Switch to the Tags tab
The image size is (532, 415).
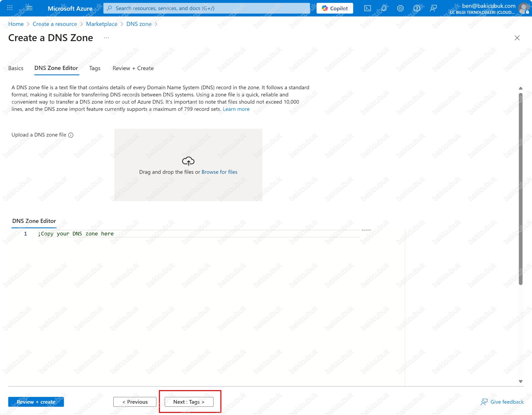95,68
